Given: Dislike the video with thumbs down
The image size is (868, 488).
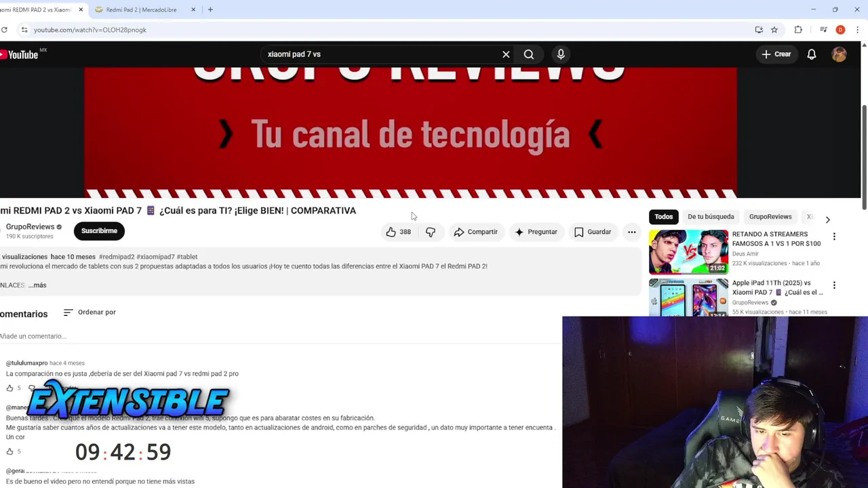Looking at the screenshot, I should click(x=431, y=232).
